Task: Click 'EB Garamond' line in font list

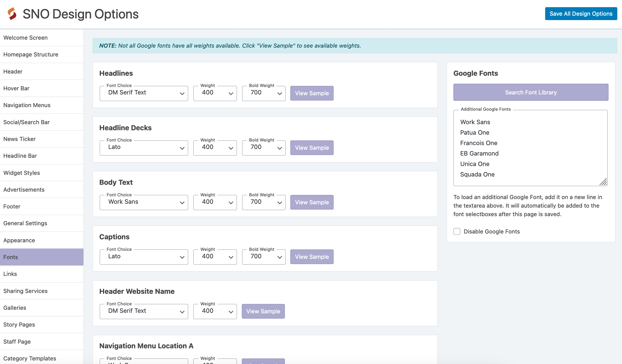Action: pos(479,153)
